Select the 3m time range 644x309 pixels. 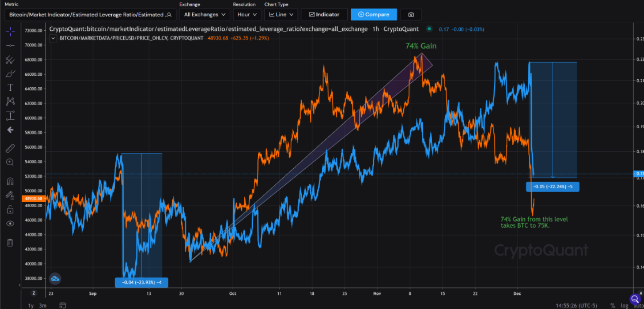pos(43,305)
